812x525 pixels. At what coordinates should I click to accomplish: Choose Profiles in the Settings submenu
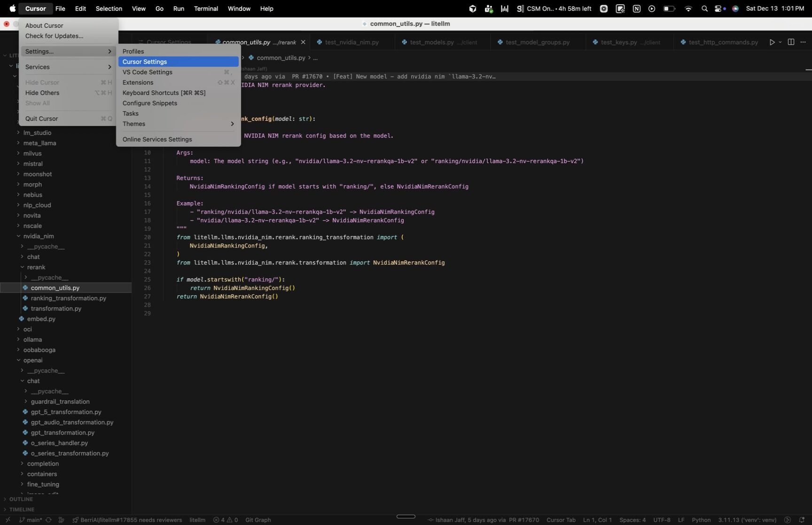tap(178, 51)
